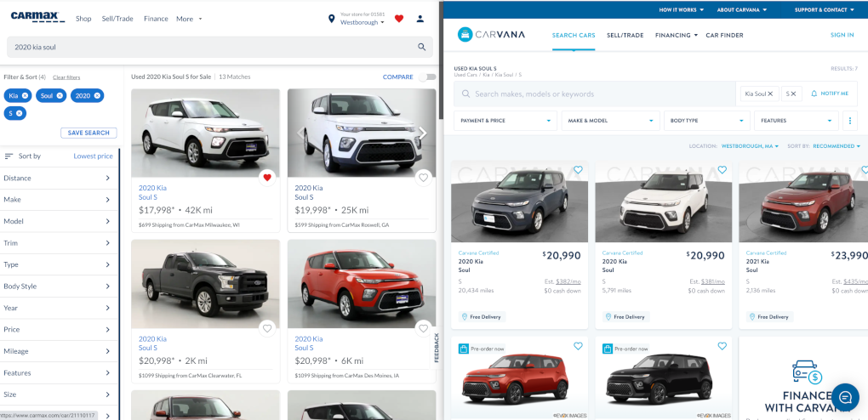
Task: Open ABOUT CARVANA menu
Action: pos(742,9)
